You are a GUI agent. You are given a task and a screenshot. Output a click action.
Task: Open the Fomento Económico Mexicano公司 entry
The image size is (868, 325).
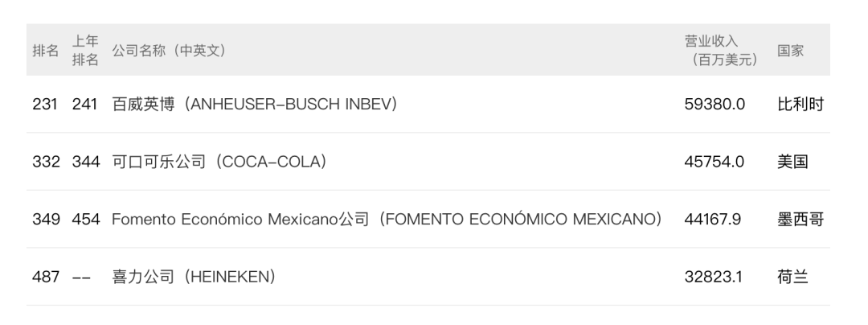tap(387, 219)
